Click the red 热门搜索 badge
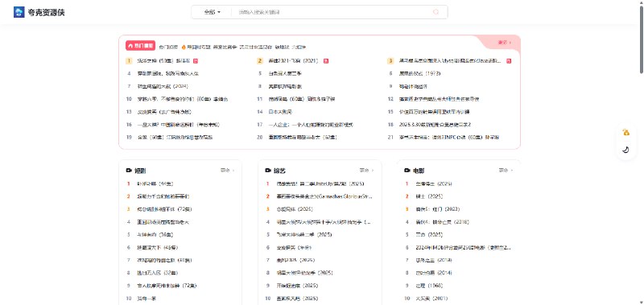This screenshot has height=305, width=644. (x=140, y=46)
